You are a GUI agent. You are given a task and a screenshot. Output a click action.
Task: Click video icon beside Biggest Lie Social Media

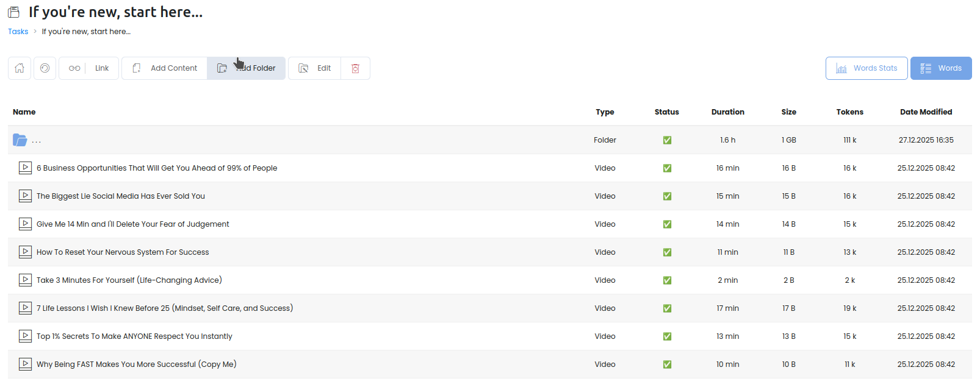point(25,196)
